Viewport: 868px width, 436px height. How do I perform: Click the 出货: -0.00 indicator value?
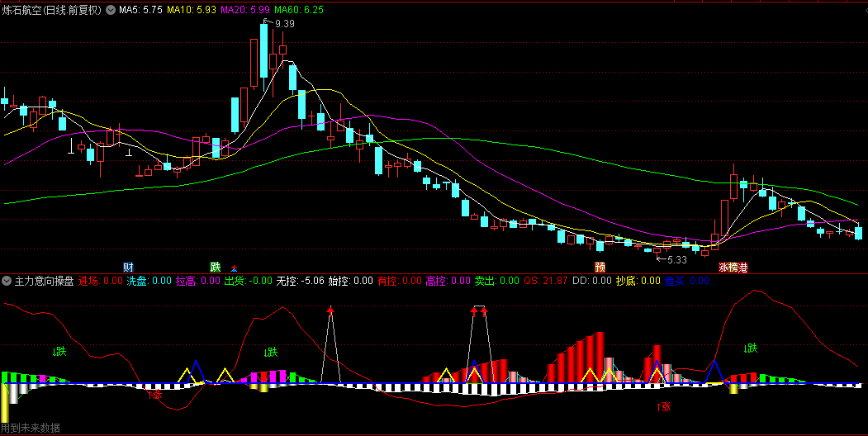click(248, 281)
